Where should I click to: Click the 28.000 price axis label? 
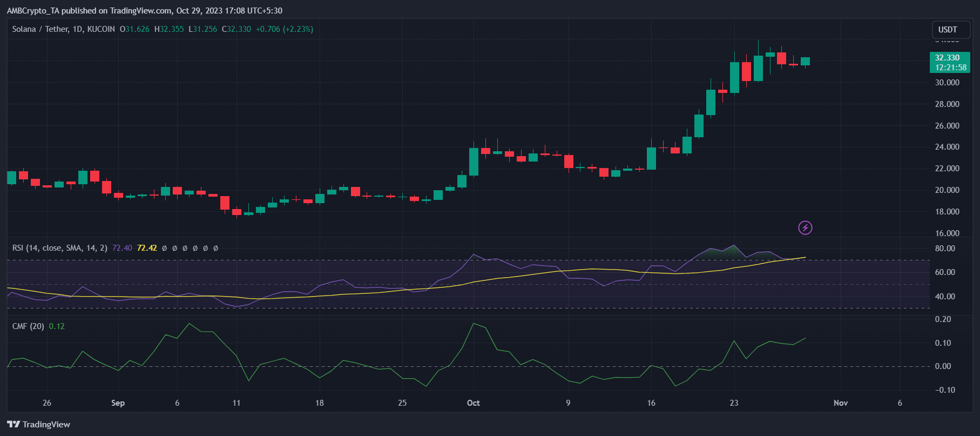coord(947,104)
